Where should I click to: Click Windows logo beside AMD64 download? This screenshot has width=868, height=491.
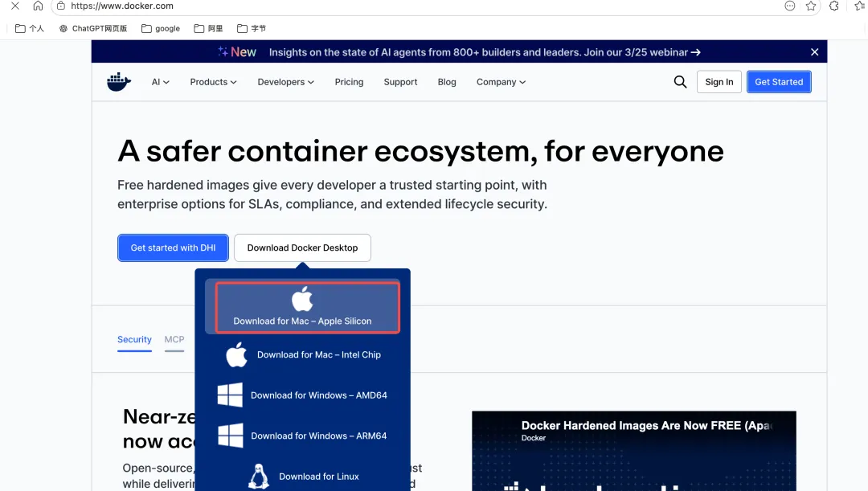click(230, 395)
